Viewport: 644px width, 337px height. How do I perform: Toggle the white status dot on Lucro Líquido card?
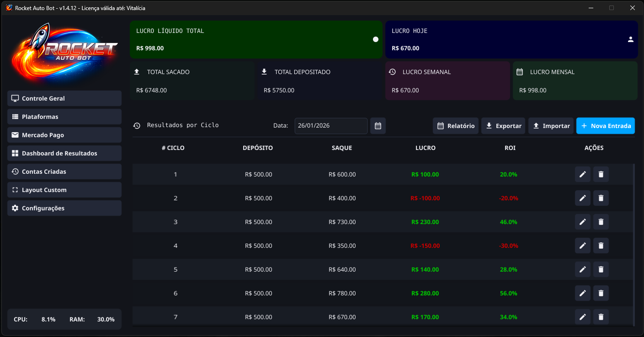(375, 39)
